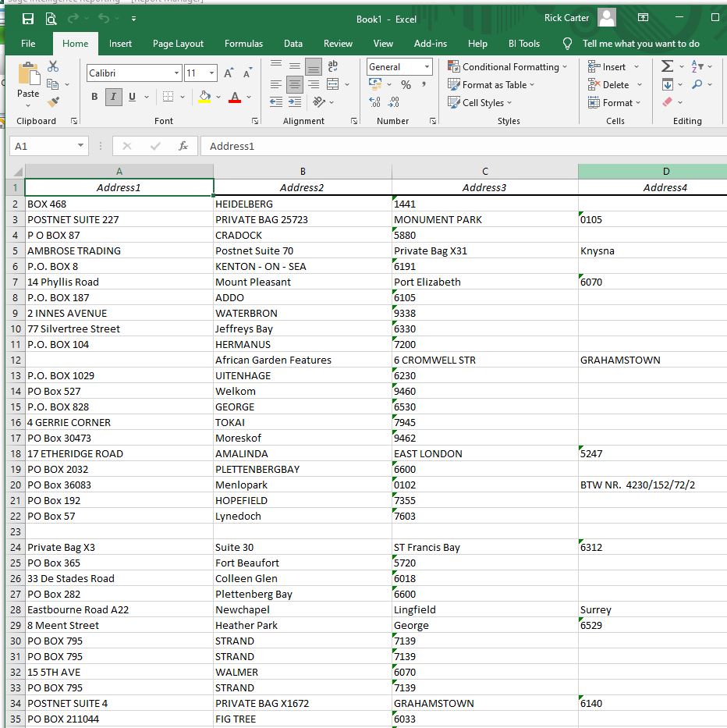Toggle Bold formatting

click(x=94, y=97)
